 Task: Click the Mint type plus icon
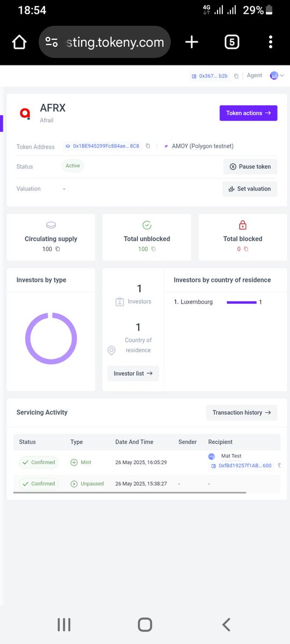74,462
